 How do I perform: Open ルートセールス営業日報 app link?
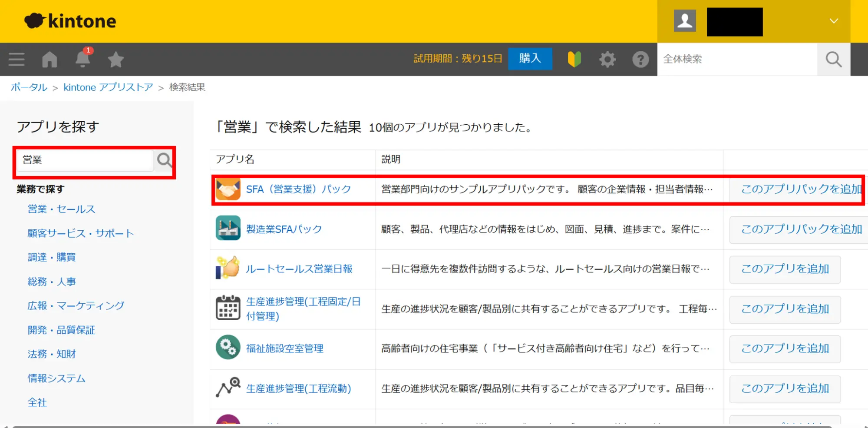[x=299, y=269]
